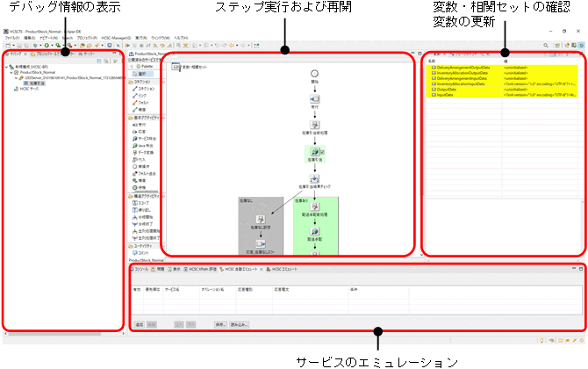The image size is (588, 369).
Task: Open the ウィンドウ(W) menu
Action: pyautogui.click(x=160, y=38)
